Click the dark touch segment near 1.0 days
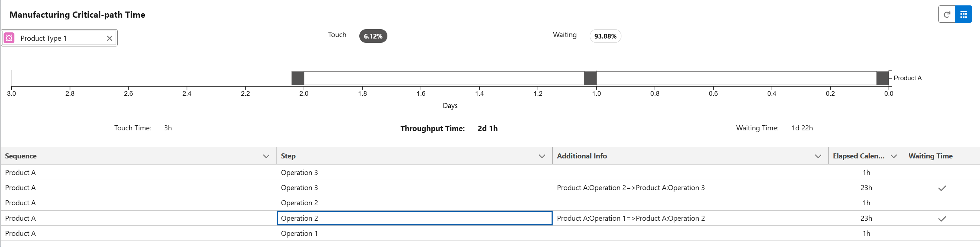Viewport: 980px width, 247px height. click(x=590, y=78)
